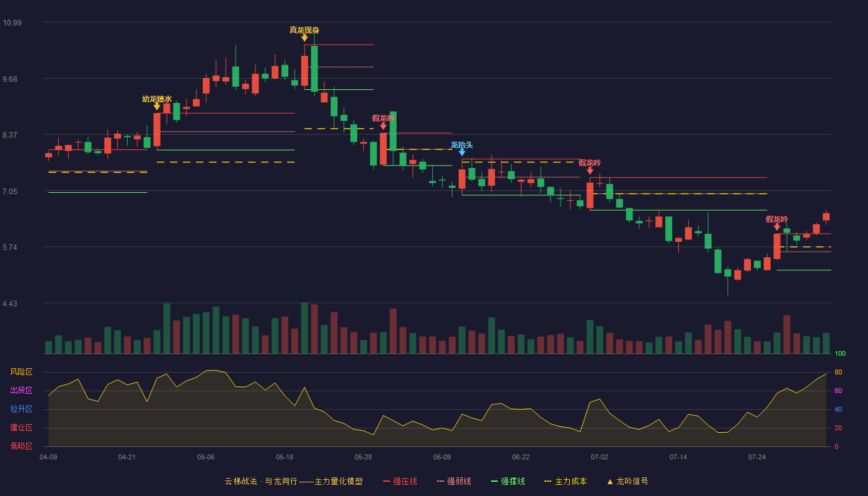This screenshot has height=496, width=868.
Task: Select the 07-24 date label
Action: [757, 457]
